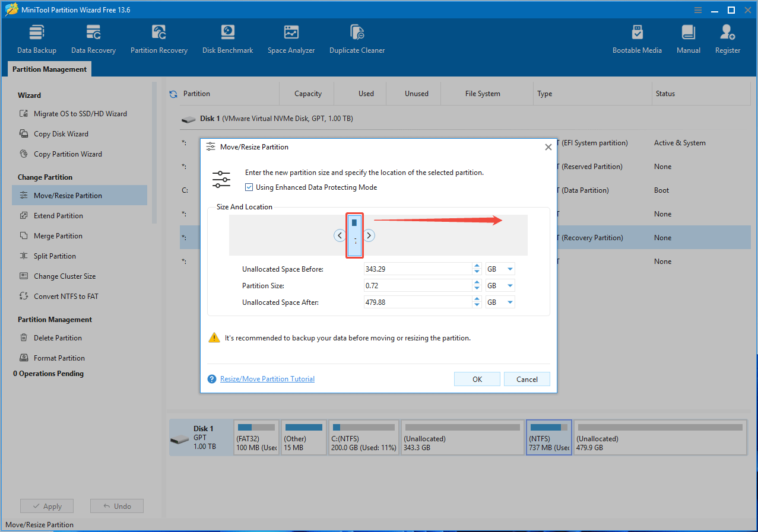
Task: Launch Data Recovery
Action: 93,37
